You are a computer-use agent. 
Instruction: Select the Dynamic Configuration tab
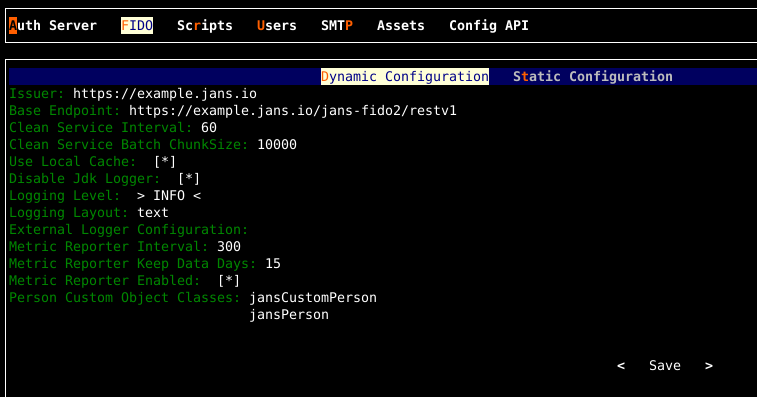click(x=405, y=76)
